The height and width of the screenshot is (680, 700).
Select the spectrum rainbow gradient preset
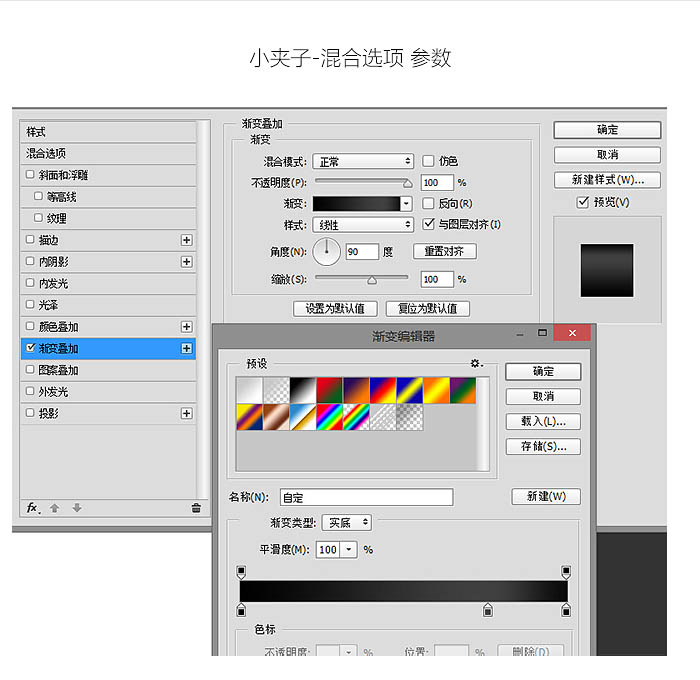pos(329,417)
